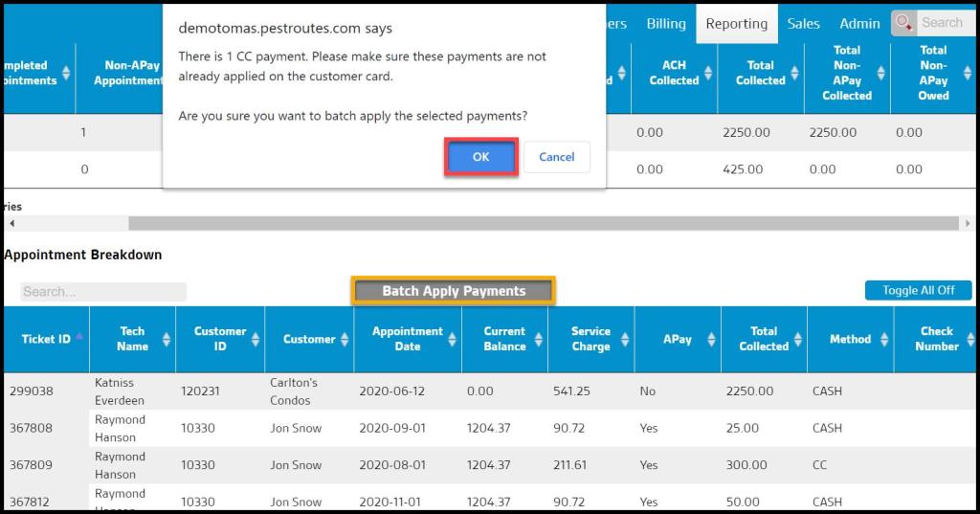Sort by Service Charge arrows
Screen dimensions: 980x514
pyautogui.click(x=625, y=339)
